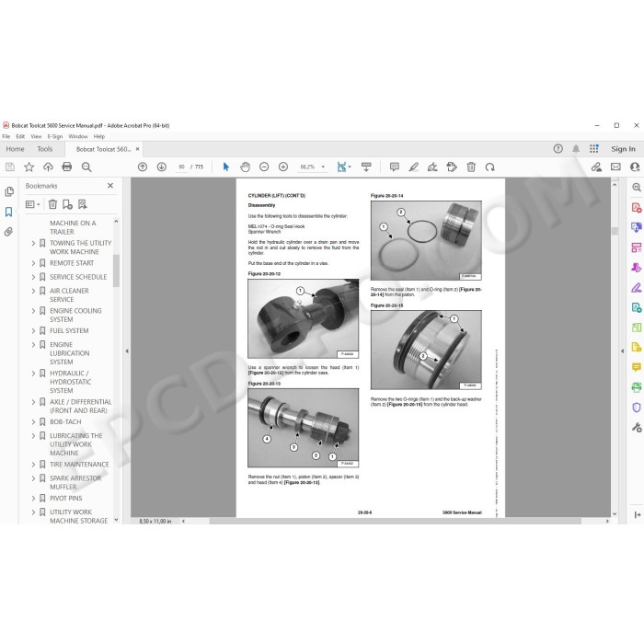This screenshot has height=644, width=644.
Task: Click the scrolling mode keyboard icon
Action: tap(366, 167)
